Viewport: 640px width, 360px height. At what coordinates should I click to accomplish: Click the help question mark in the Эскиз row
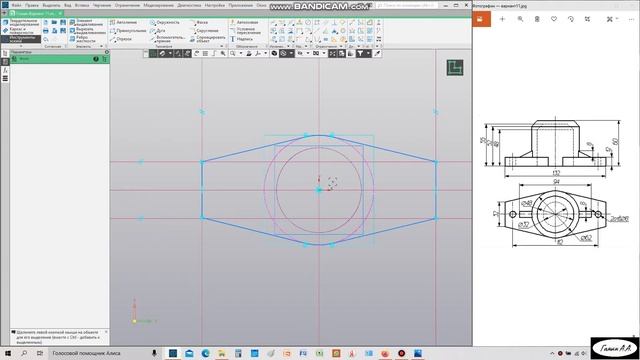point(96,59)
